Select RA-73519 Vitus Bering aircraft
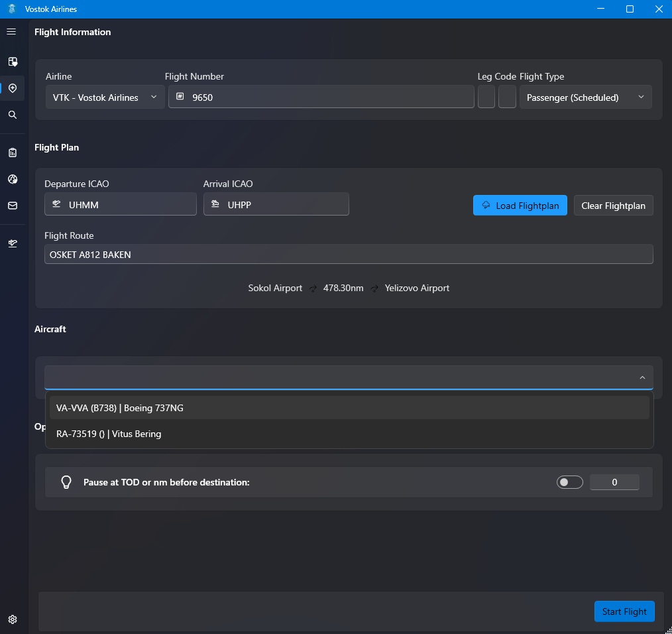The height and width of the screenshot is (634, 672). pos(349,434)
